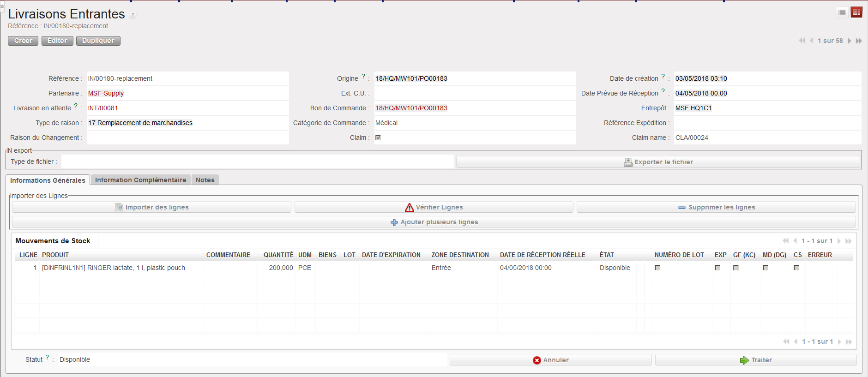The height and width of the screenshot is (377, 868).
Task: Click the Annuler button
Action: click(x=550, y=360)
